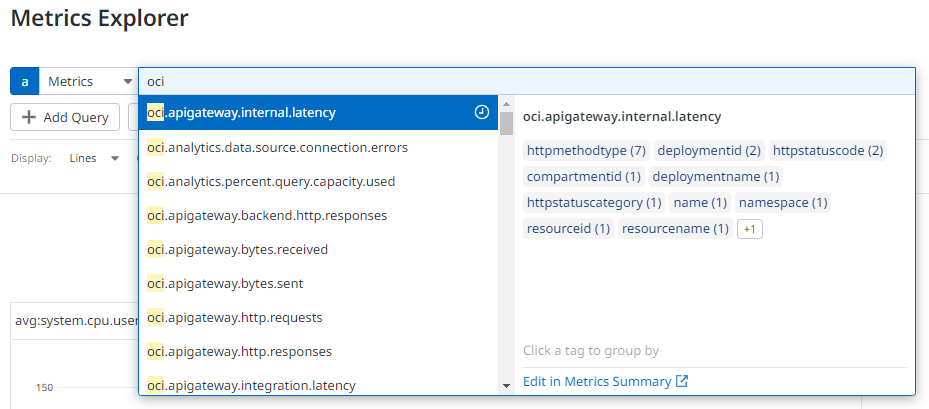Click the external link icon beside Metrics Summary
The image size is (929, 409).
click(x=682, y=381)
